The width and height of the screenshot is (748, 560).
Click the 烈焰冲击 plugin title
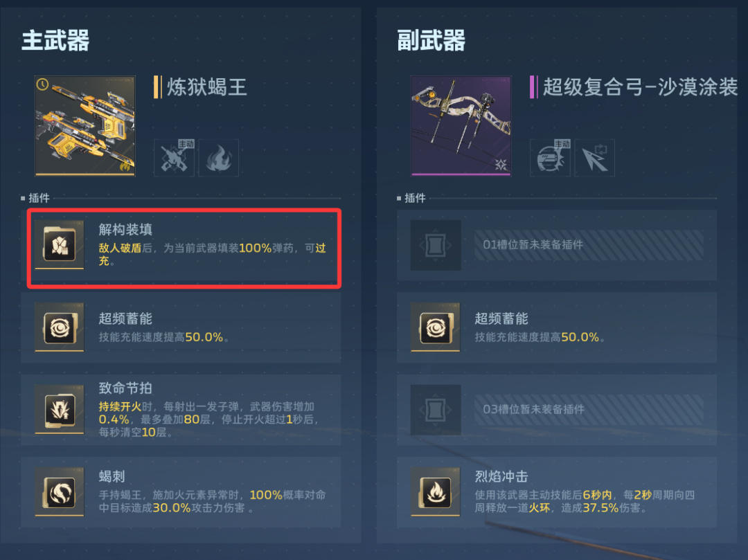click(501, 477)
